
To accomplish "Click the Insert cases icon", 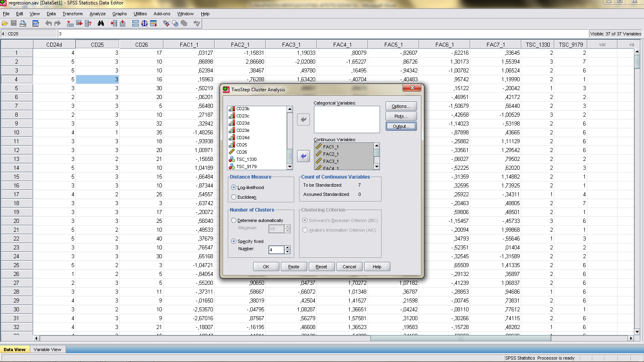I will pos(114,23).
